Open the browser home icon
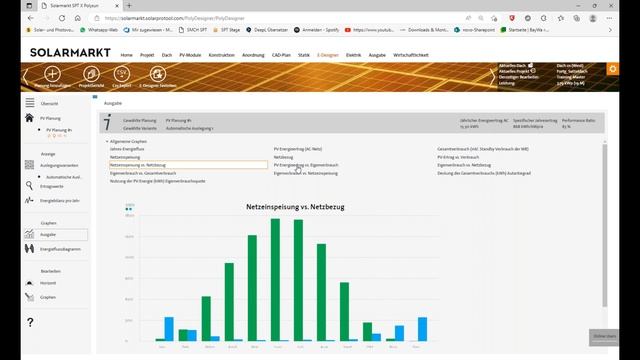Image resolution: width=640 pixels, height=360 pixels. point(78,18)
